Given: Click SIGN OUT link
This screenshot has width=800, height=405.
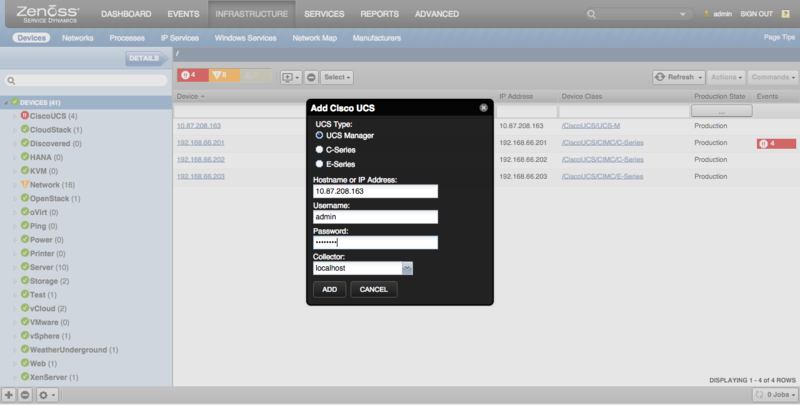Looking at the screenshot, I should coord(757,14).
